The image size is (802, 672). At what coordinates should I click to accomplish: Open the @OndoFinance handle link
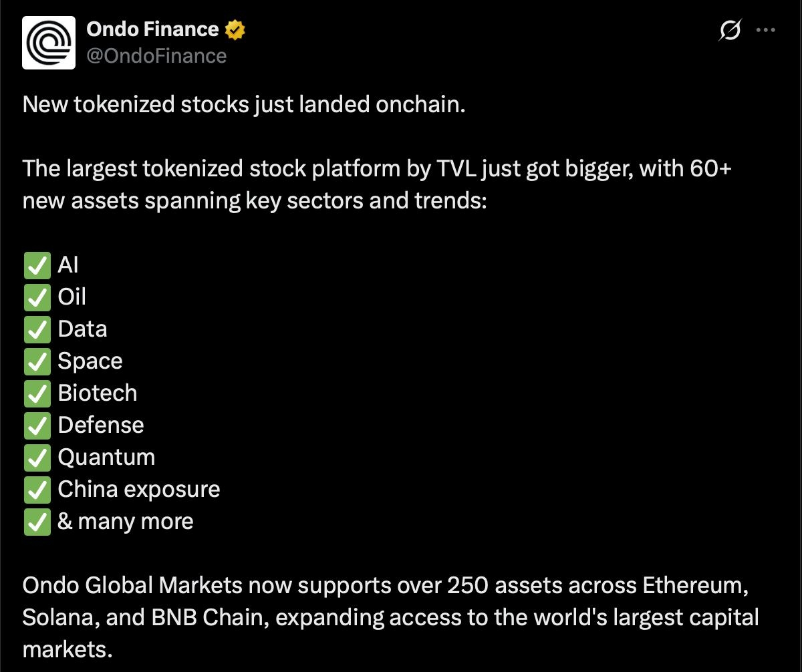coord(157,55)
